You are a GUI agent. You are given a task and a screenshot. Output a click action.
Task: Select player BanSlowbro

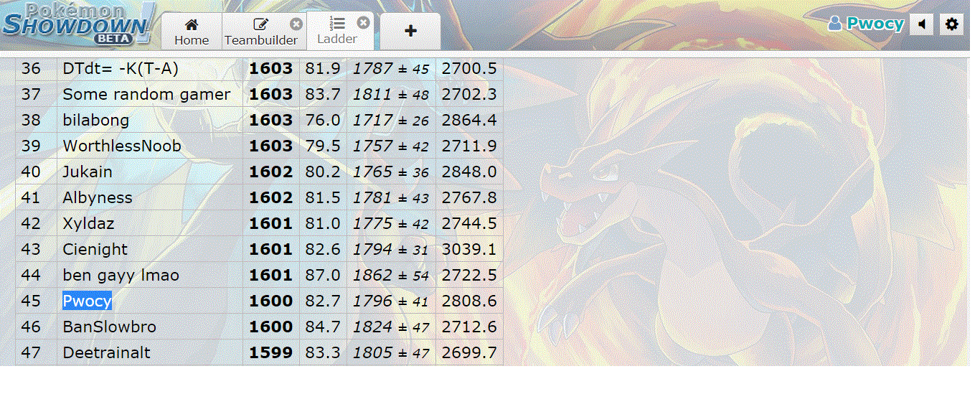[109, 327]
